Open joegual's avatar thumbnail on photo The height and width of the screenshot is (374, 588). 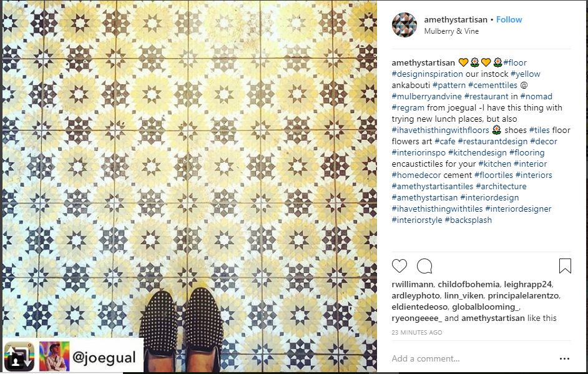coord(54,357)
